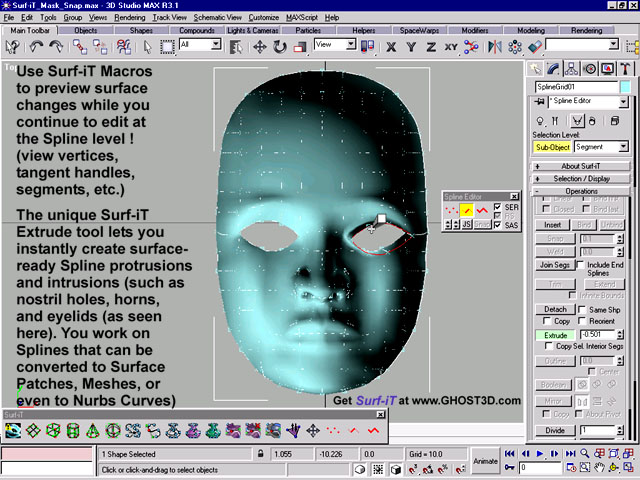Open the named selection sets dropdown
Viewport: 640px width, 480px height.
click(x=613, y=44)
